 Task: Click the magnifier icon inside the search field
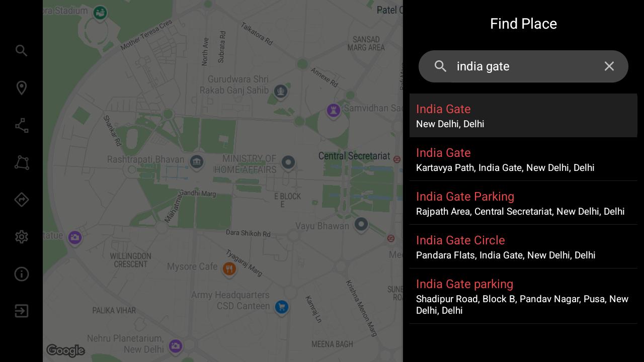(440, 66)
